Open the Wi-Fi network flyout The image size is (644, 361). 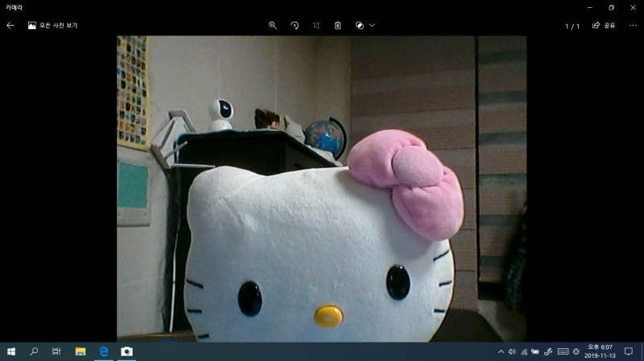click(x=524, y=351)
